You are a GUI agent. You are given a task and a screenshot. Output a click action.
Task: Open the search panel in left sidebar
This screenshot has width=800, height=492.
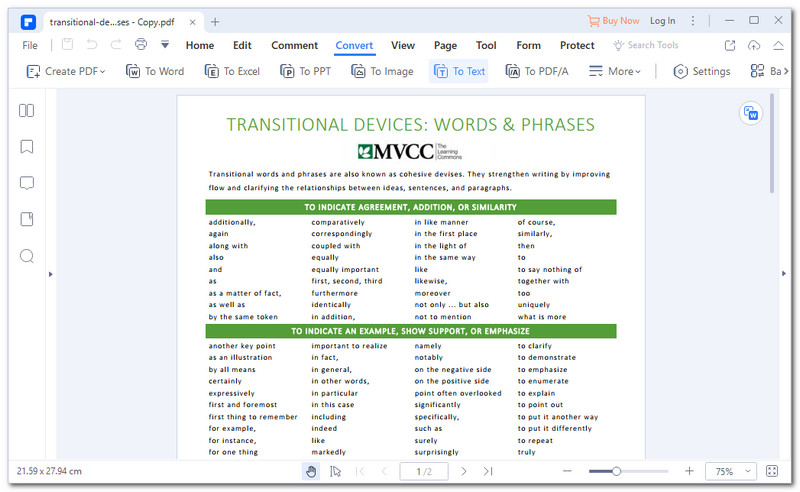(x=27, y=256)
